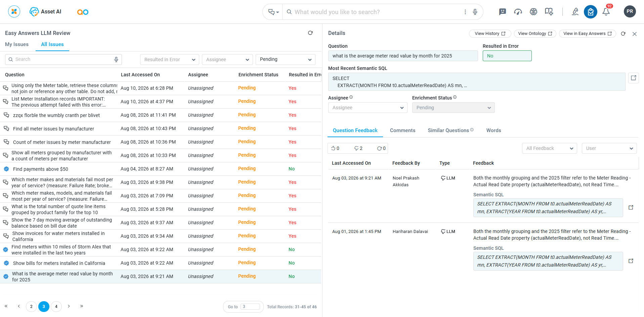The image size is (644, 317).
Task: Click the microphone icon in top search bar
Action: tap(475, 12)
